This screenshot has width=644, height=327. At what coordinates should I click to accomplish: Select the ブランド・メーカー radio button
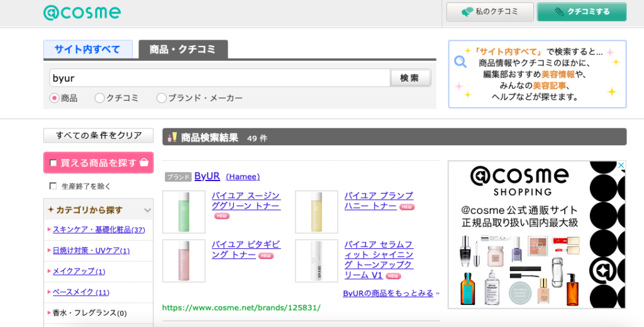(162, 98)
